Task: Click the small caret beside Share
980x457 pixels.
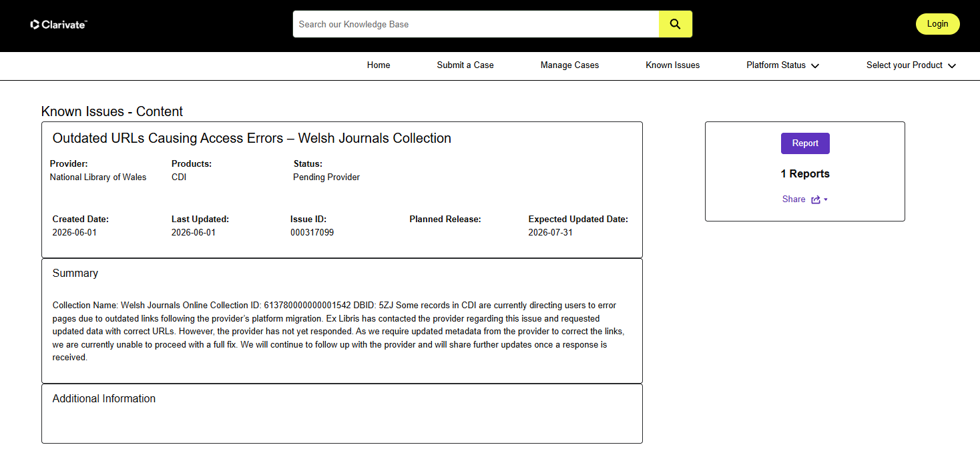Action: pyautogui.click(x=826, y=200)
